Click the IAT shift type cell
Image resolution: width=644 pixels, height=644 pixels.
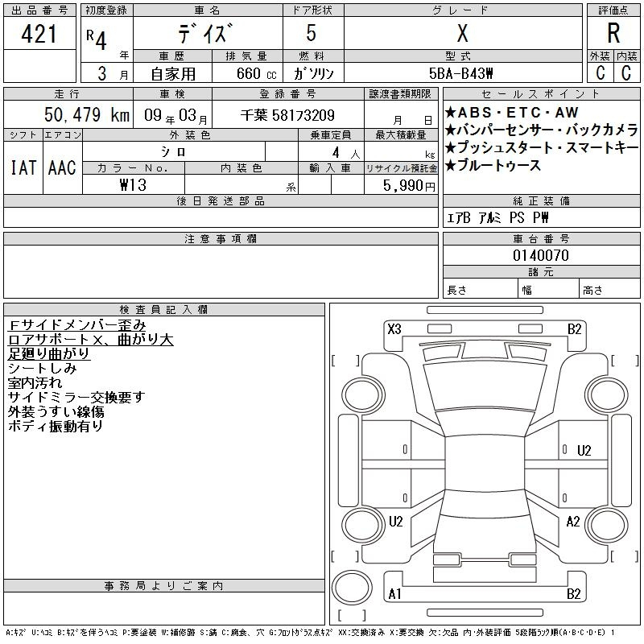click(x=23, y=167)
